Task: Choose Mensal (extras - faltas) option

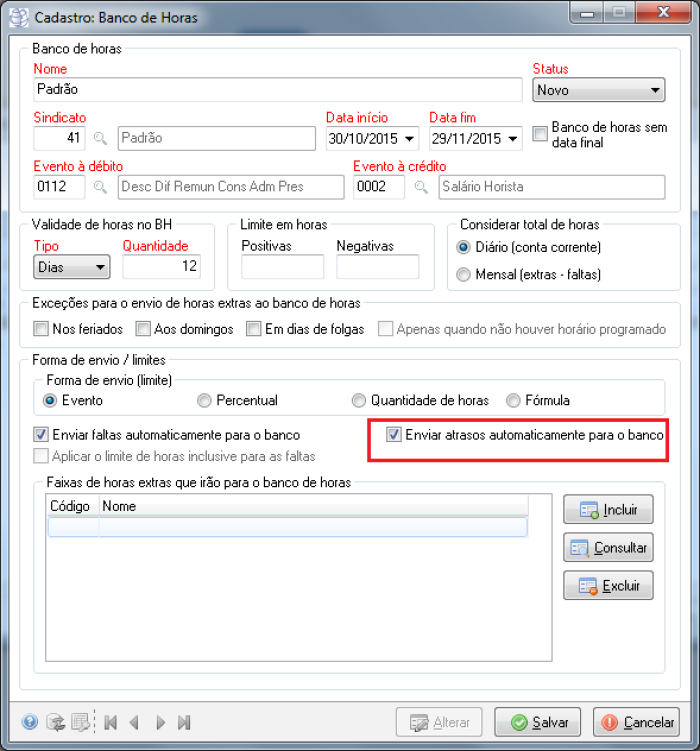Action: (x=463, y=274)
